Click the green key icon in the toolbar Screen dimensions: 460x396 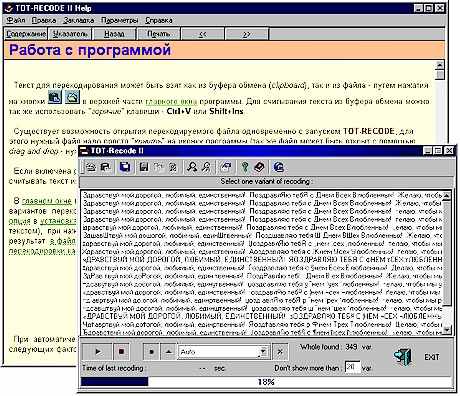(245, 167)
